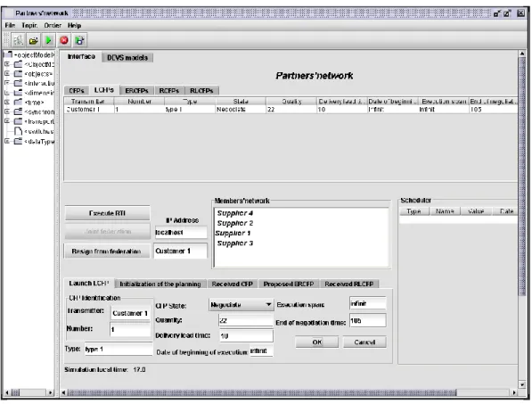Click the main panel horizontal scrollbar thumb
The height and width of the screenshot is (404, 532).
262,392
